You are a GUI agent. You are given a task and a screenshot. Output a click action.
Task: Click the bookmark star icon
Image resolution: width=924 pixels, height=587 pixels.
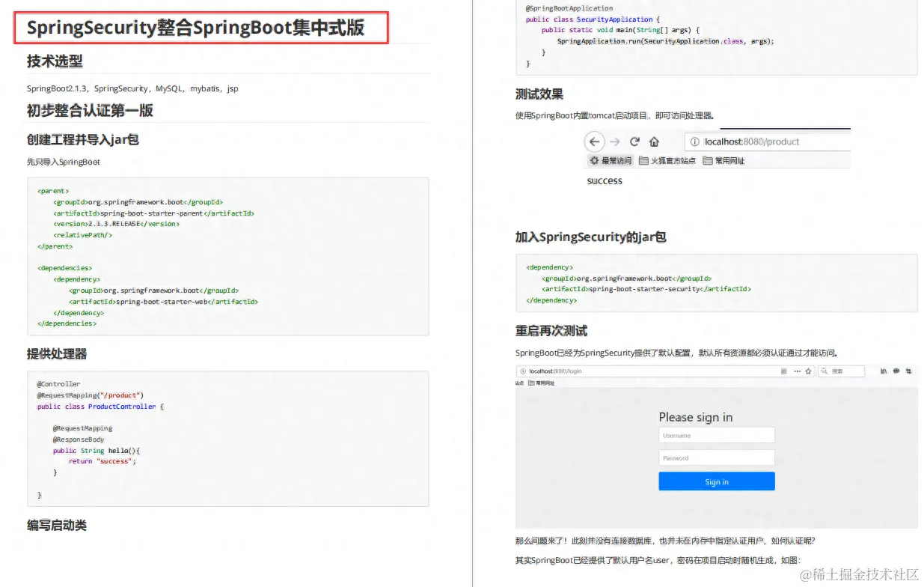point(808,371)
